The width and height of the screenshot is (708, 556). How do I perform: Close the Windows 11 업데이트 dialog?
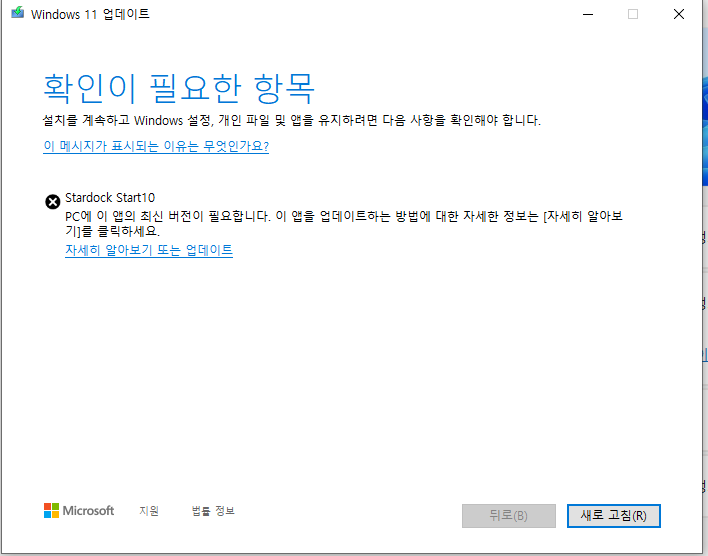coord(679,15)
